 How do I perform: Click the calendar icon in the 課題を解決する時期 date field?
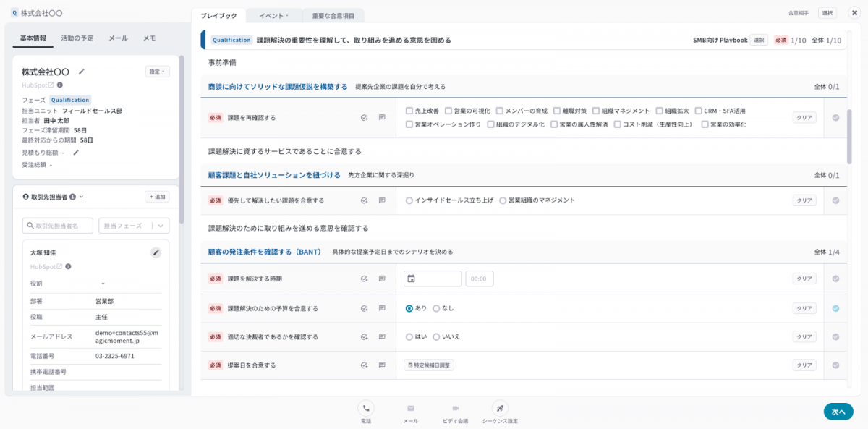point(411,279)
